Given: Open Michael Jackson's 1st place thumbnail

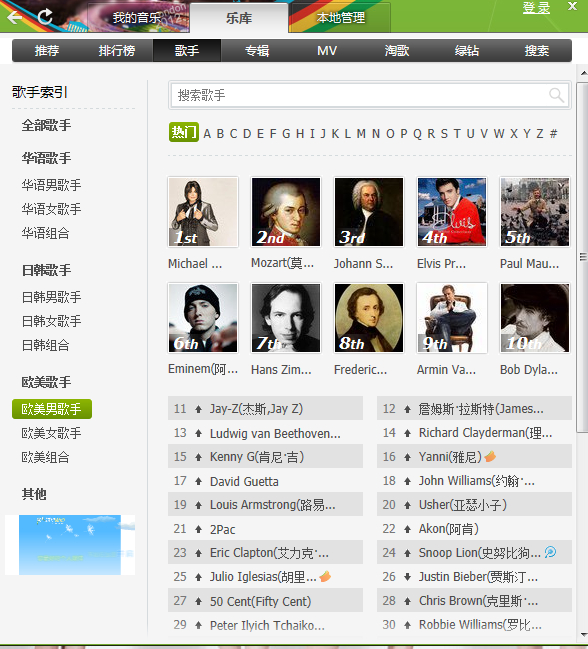Looking at the screenshot, I should point(203,212).
